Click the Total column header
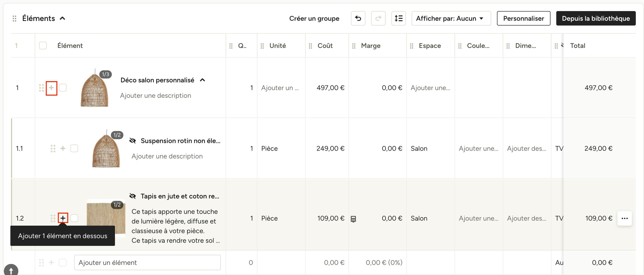Viewport: 644px width, 275px height. pos(577,46)
